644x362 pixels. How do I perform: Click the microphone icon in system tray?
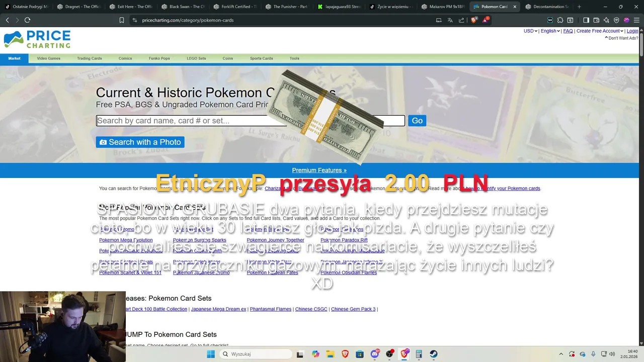[593, 354]
